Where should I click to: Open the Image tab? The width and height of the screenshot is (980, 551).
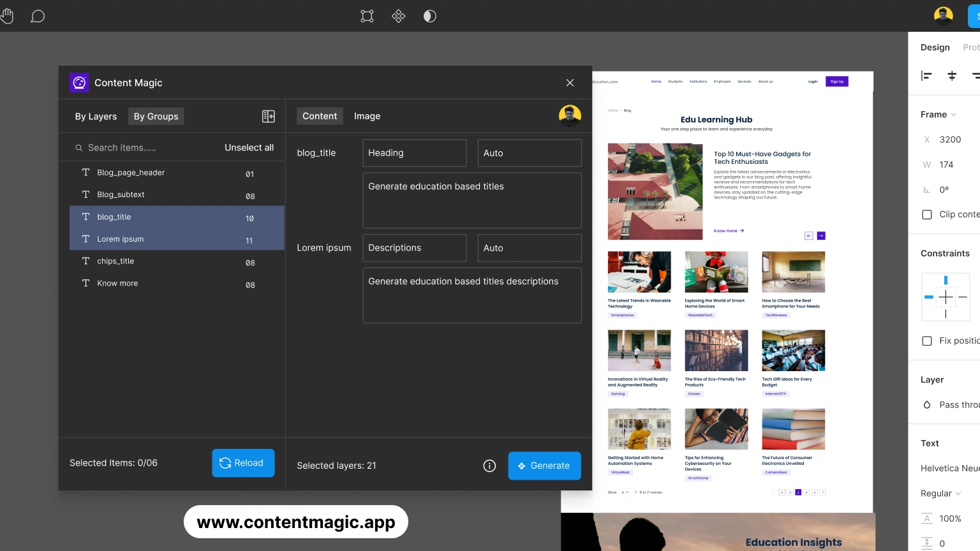[367, 116]
